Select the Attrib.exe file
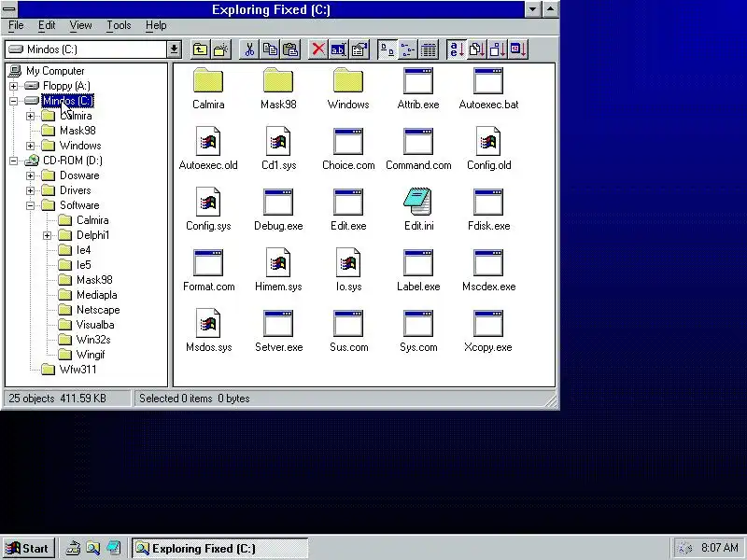Viewport: 747px width, 560px height. point(418,89)
